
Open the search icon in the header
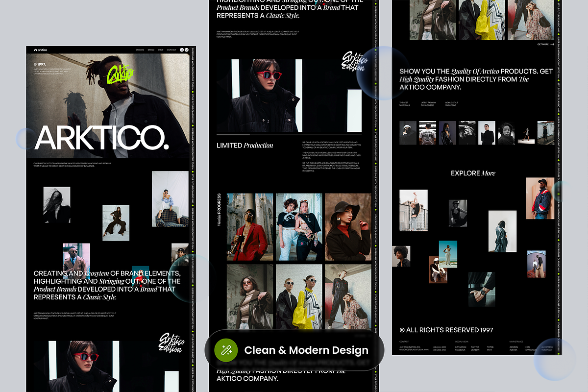(182, 50)
